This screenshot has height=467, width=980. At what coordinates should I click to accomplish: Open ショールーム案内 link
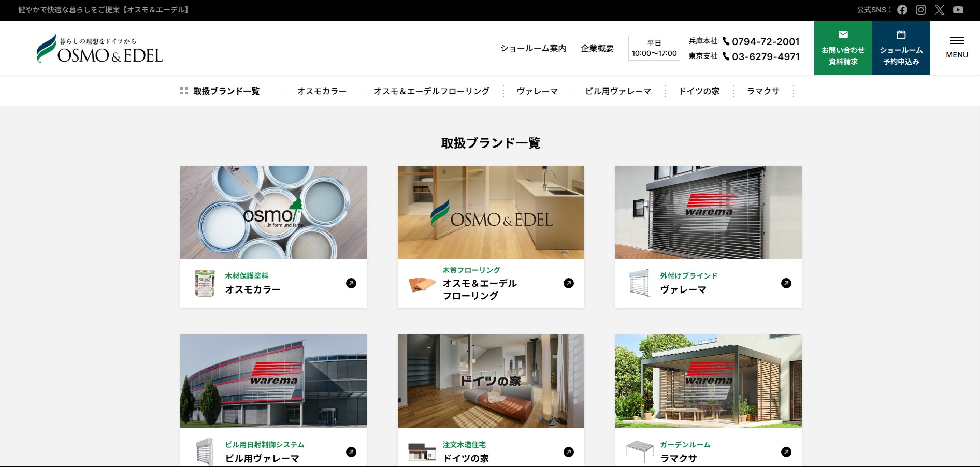pos(533,48)
